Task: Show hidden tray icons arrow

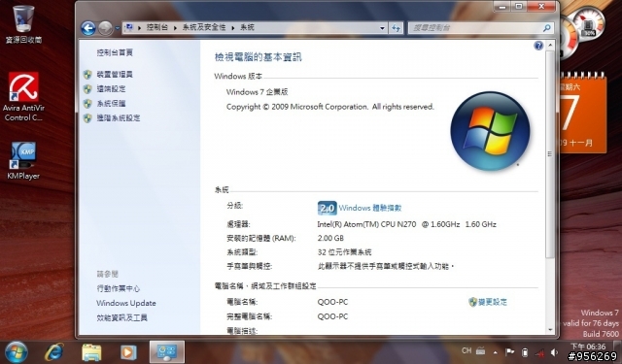Action: pos(496,352)
